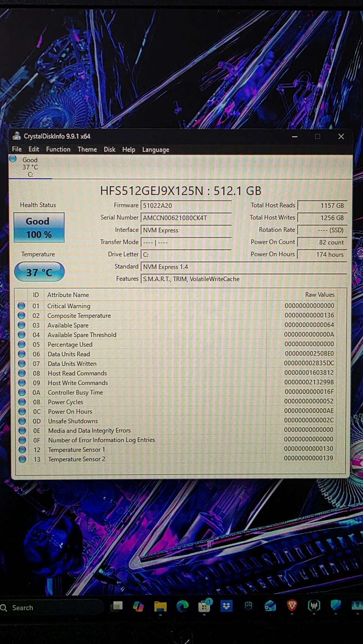Open the Disk menu

tap(110, 149)
